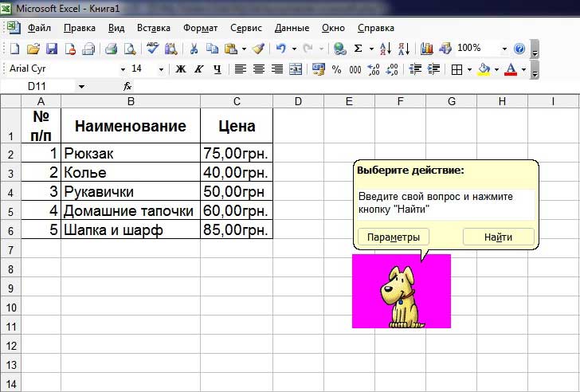Apply percent style format
This screenshot has width=580, height=392.
[336, 69]
